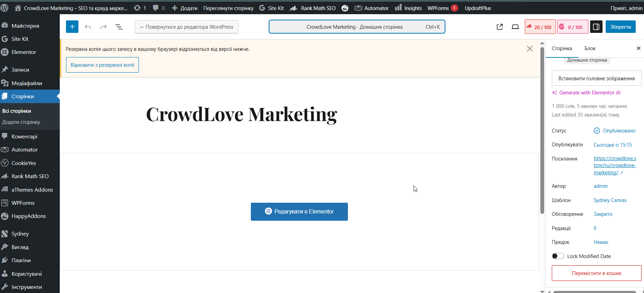This screenshot has width=644, height=293.
Task: Click Переглянути сторінку in admin bar
Action: coord(228,8)
